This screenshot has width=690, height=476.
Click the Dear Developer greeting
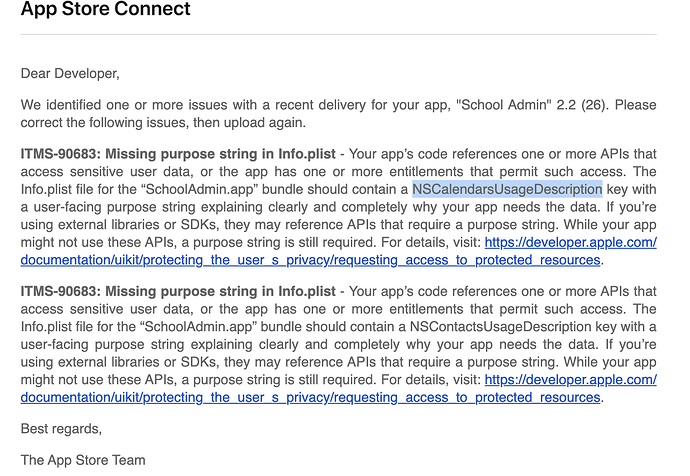coord(69,72)
